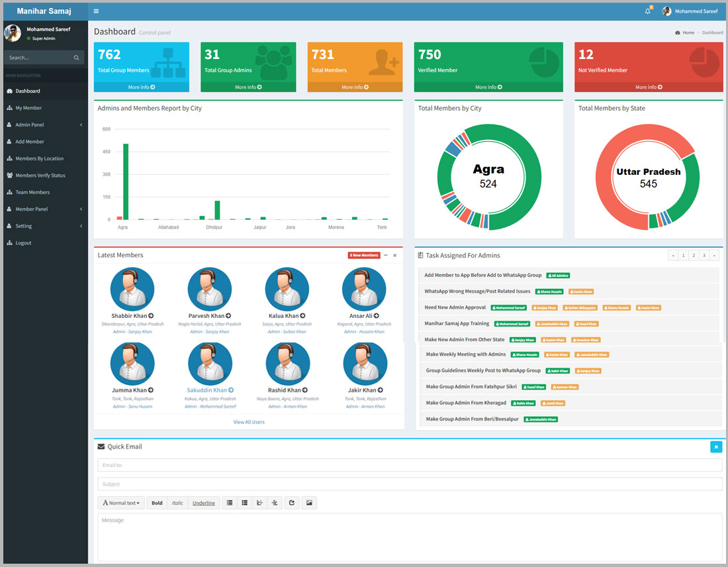
Task: Click More info on Total Members card
Action: coord(355,87)
